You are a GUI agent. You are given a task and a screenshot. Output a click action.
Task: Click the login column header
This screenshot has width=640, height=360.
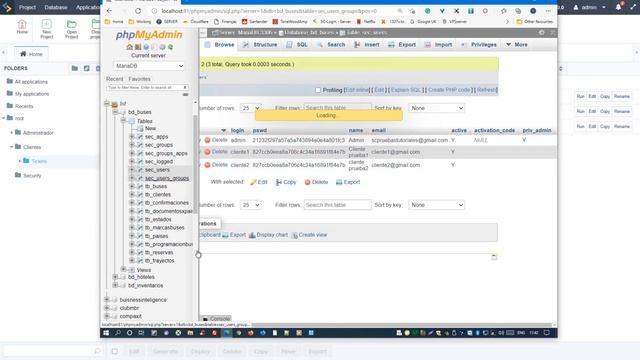pos(237,130)
